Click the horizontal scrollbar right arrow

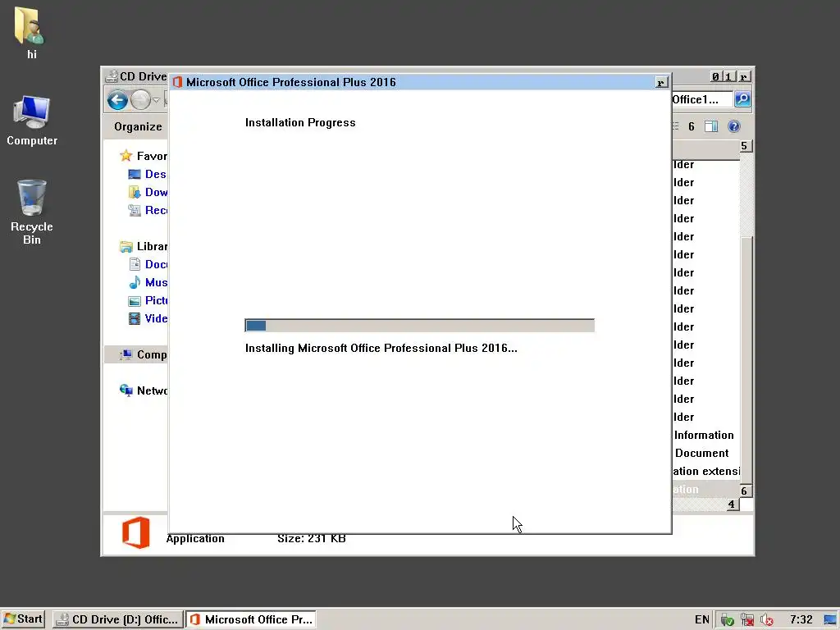click(x=733, y=504)
